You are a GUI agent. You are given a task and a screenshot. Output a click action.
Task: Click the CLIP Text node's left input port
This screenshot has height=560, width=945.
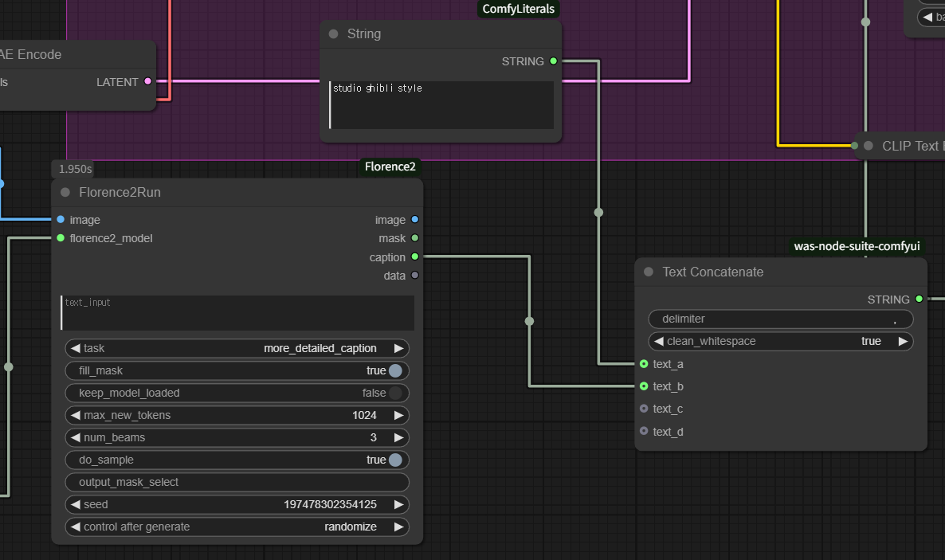pos(855,145)
